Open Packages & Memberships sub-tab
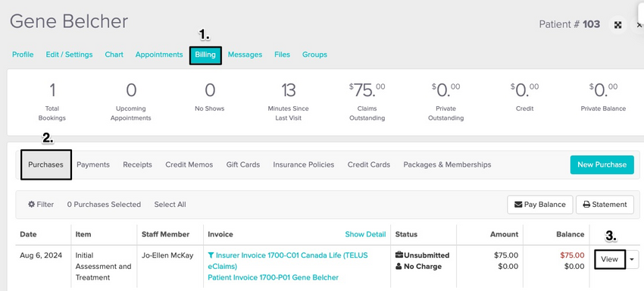Image resolution: width=644 pixels, height=291 pixels. 447,164
